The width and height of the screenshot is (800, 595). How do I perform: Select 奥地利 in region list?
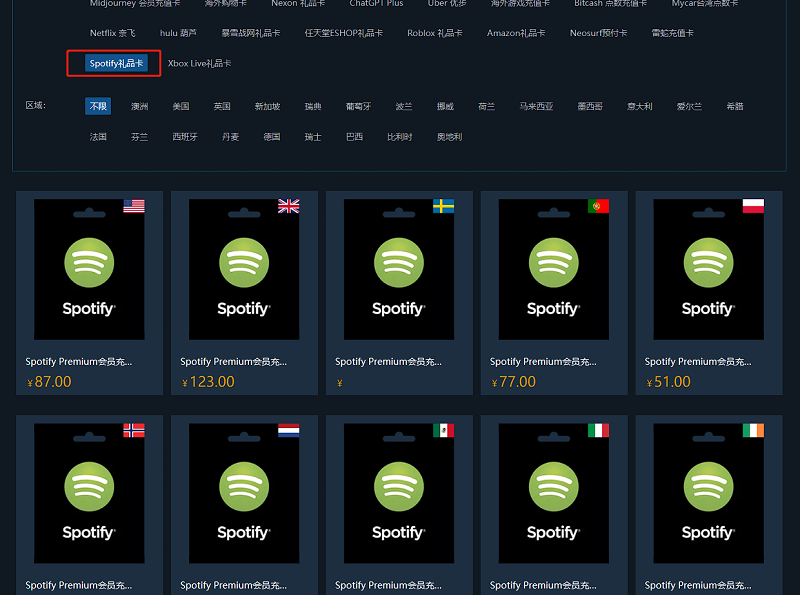pos(449,137)
